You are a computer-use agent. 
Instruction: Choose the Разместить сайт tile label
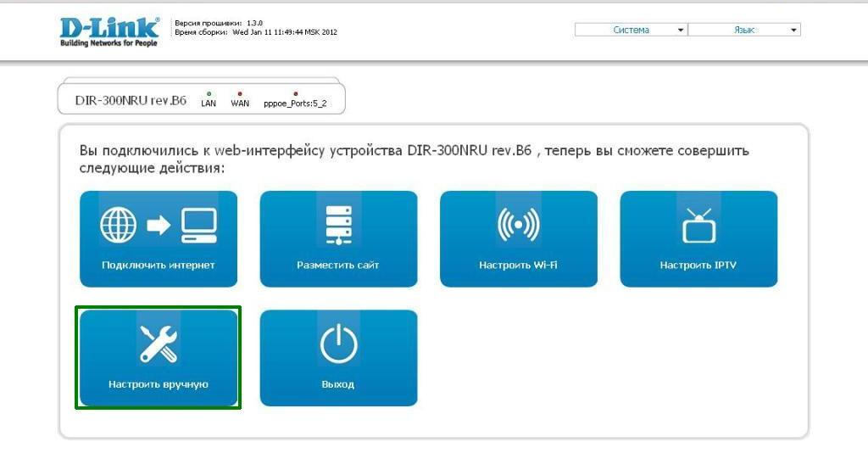(338, 265)
